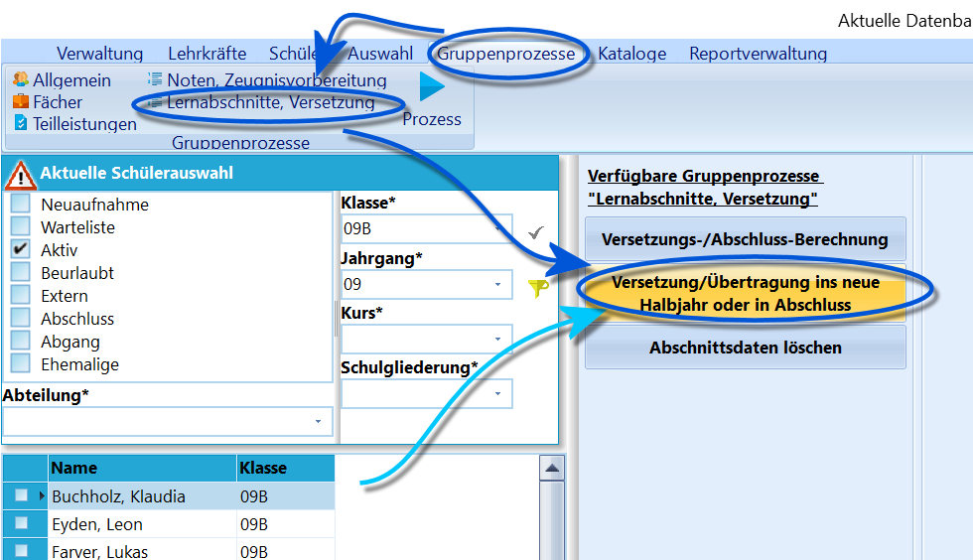The width and height of the screenshot is (973, 560).
Task: Click the Name cell Buchholz, Klaudia
Action: click(142, 496)
